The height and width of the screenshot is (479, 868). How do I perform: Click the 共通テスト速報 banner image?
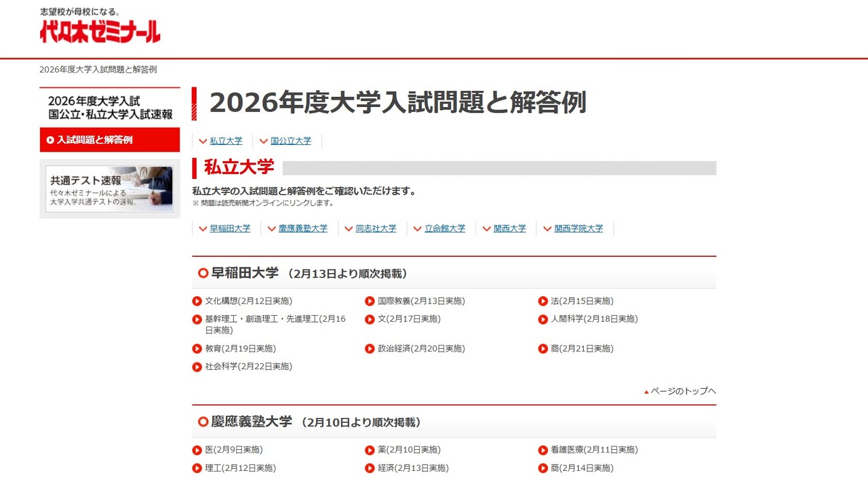(109, 188)
